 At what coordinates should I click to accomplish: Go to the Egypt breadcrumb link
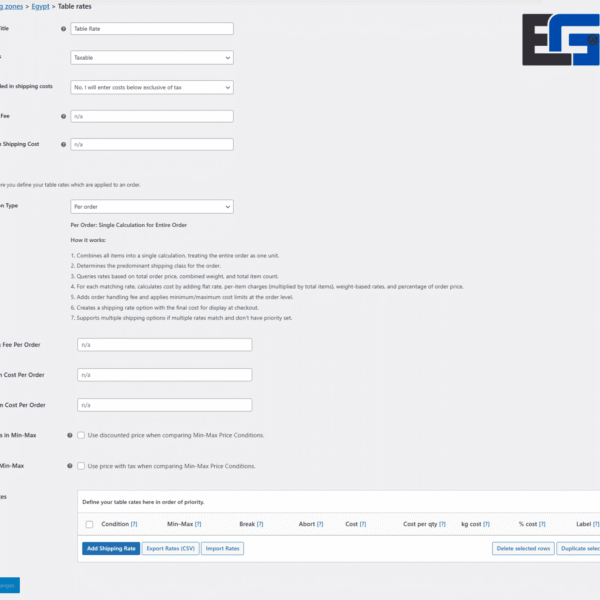point(38,6)
